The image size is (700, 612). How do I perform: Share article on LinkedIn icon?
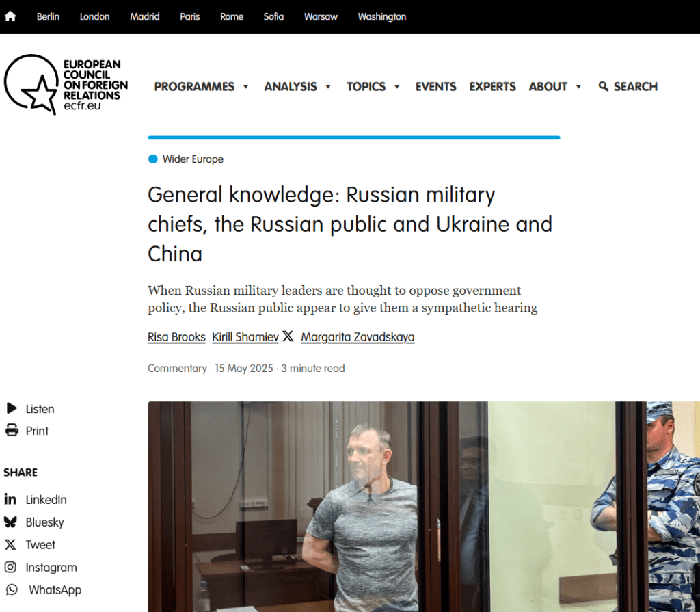(10, 499)
